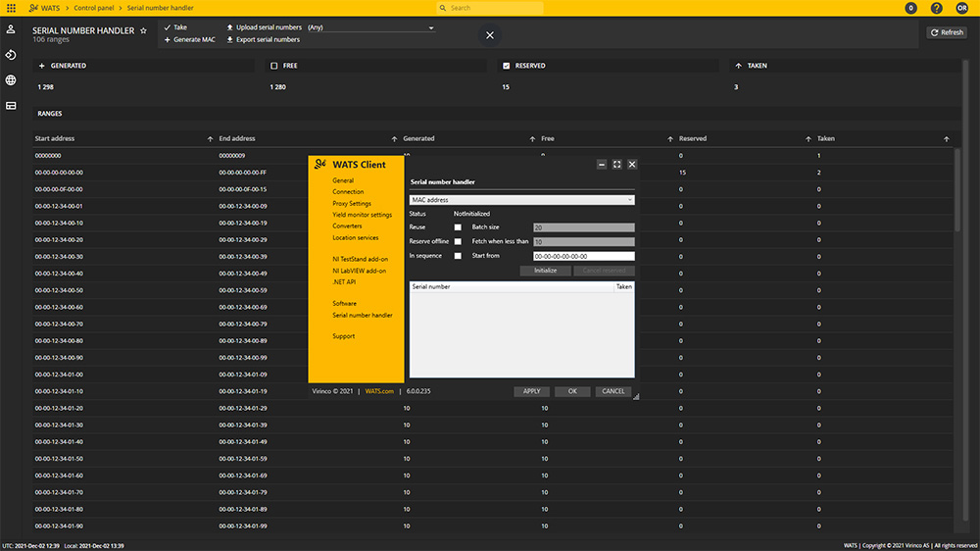This screenshot has width=980, height=551.
Task: Click the globe icon in sidebar
Action: (11, 80)
